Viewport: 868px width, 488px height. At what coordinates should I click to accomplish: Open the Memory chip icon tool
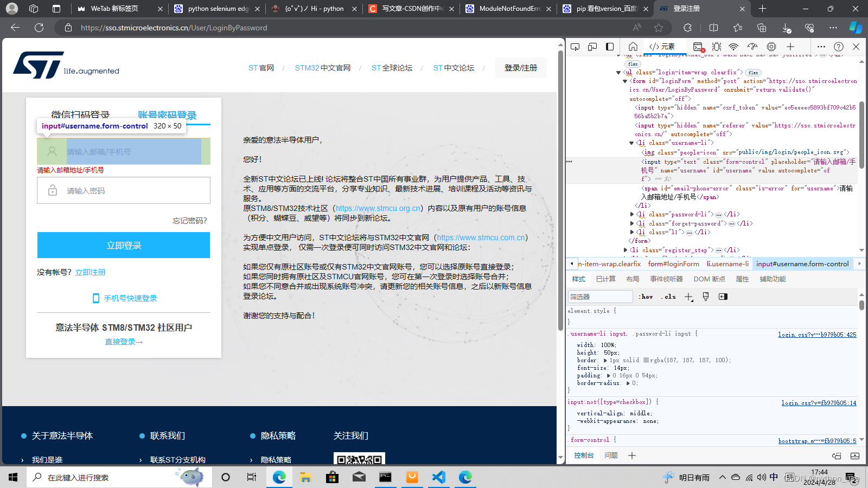(771, 47)
